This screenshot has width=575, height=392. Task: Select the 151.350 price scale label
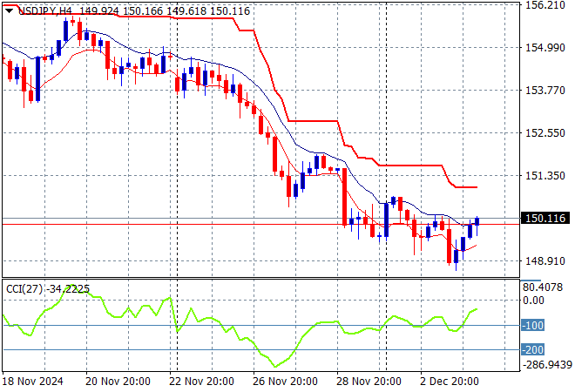(x=545, y=176)
